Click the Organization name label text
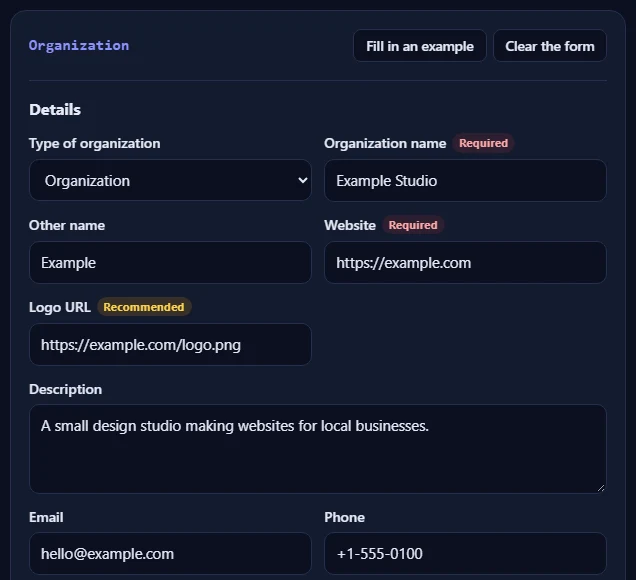 tap(385, 143)
